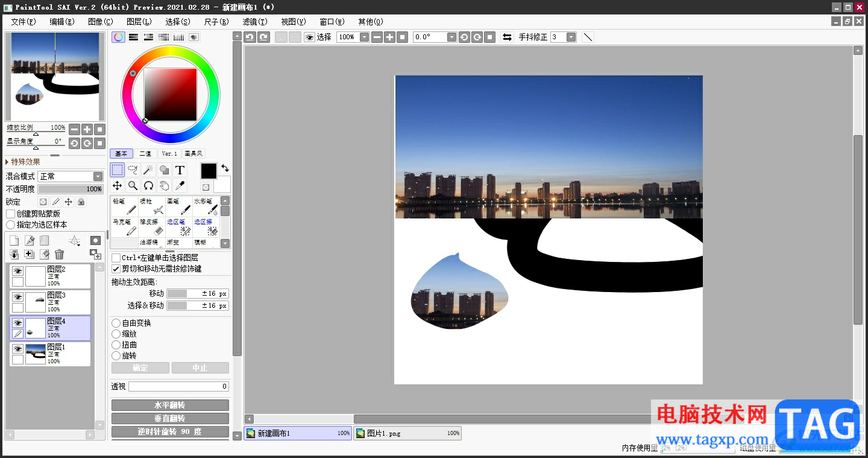Screen dimensions: 868x458
Task: Open the 滤镜 menu
Action: coord(255,22)
